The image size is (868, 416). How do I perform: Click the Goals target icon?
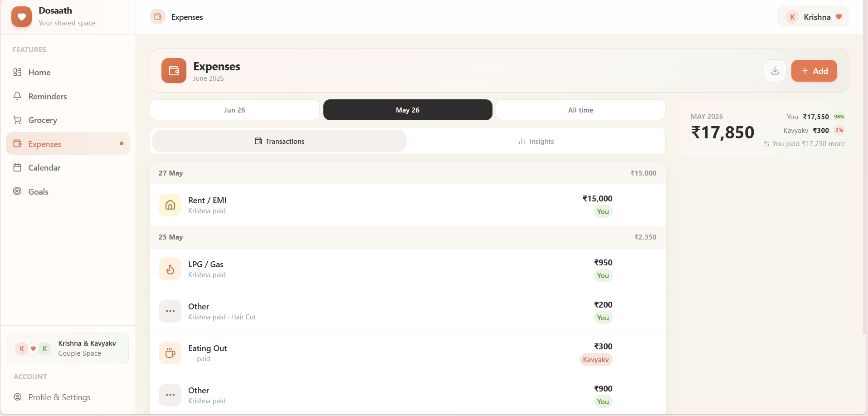(x=17, y=191)
